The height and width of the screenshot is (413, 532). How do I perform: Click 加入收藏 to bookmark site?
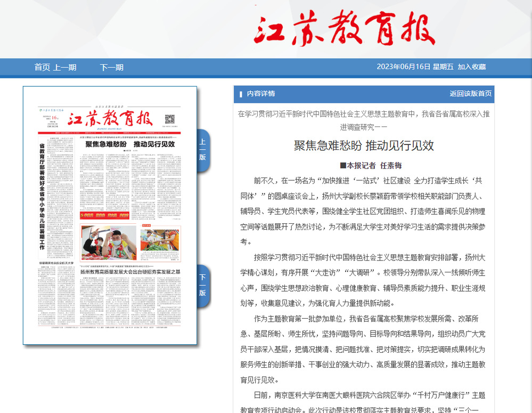(472, 67)
